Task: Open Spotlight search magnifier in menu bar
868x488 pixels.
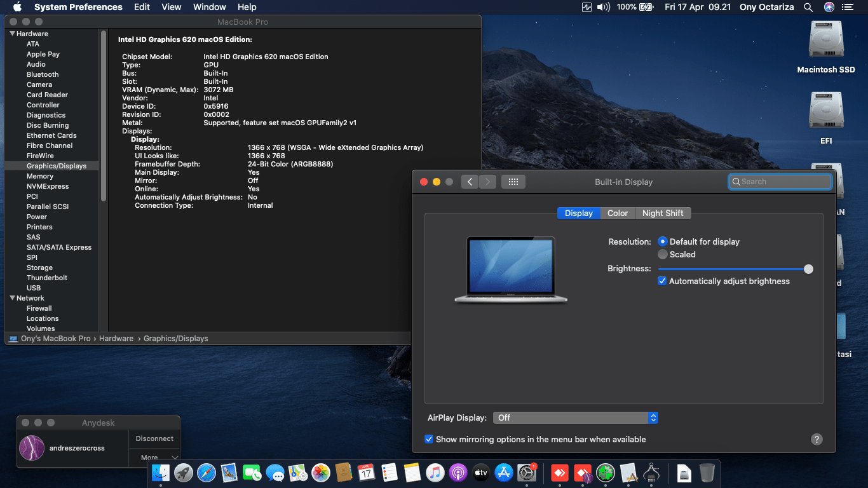Action: (x=808, y=7)
